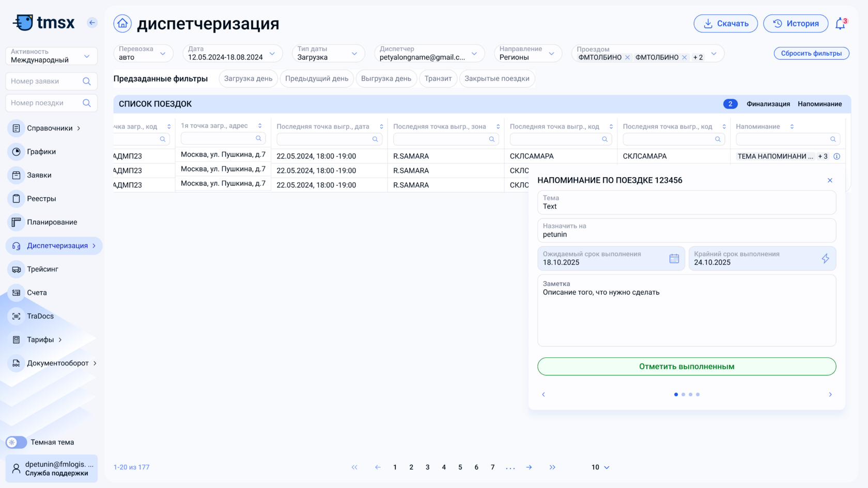This screenshot has height=488, width=868.
Task: Toggle the Выгрузка день preset filter
Action: [386, 78]
